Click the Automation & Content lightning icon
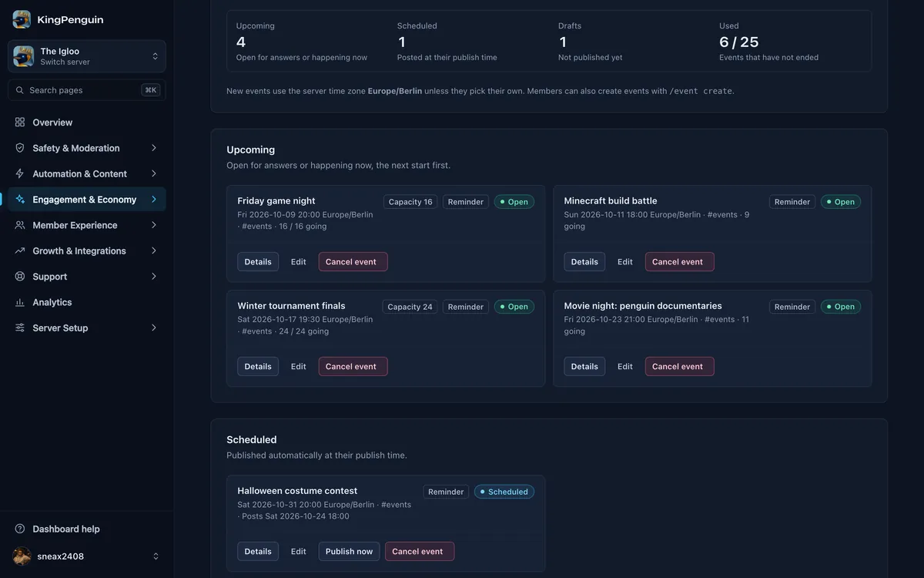 coord(20,174)
